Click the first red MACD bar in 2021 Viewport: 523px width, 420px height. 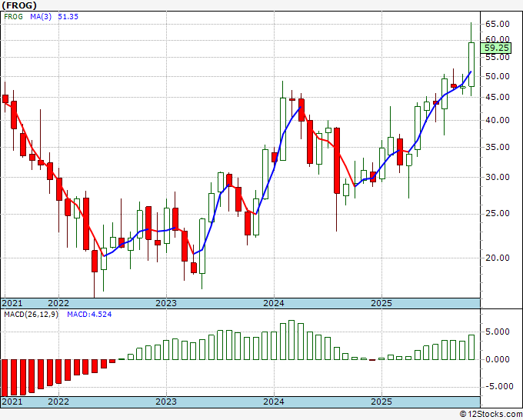pos(5,377)
